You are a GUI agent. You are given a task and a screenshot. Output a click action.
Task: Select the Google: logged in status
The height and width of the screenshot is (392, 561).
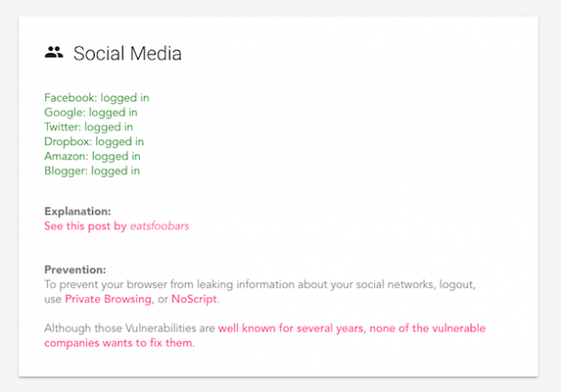pos(91,112)
